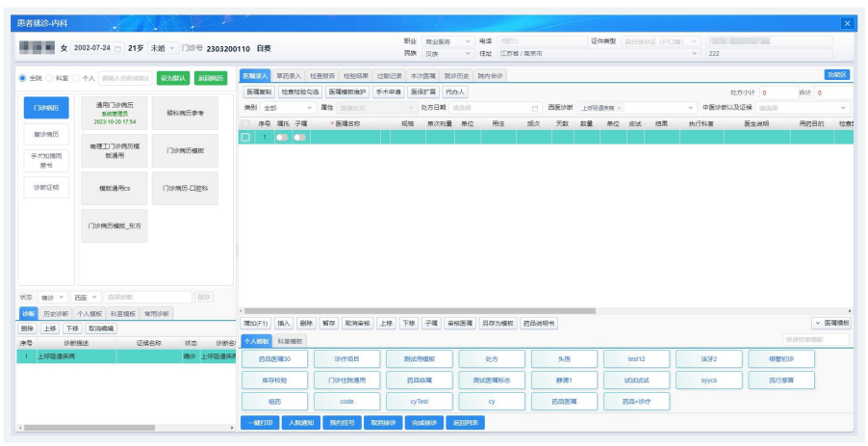Click the 功能区 button

coord(837,75)
